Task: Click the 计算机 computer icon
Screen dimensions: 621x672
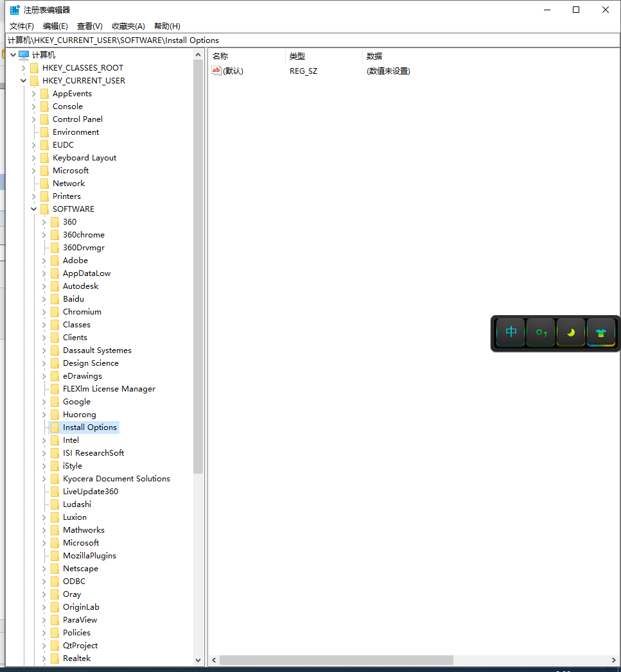Action: click(x=24, y=55)
